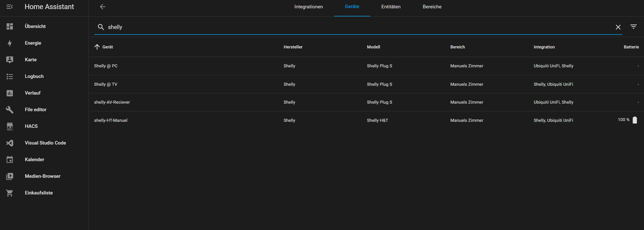Click the battery icon for shelly-HT-Manuel
The width and height of the screenshot is (644, 230).
coord(635,120)
